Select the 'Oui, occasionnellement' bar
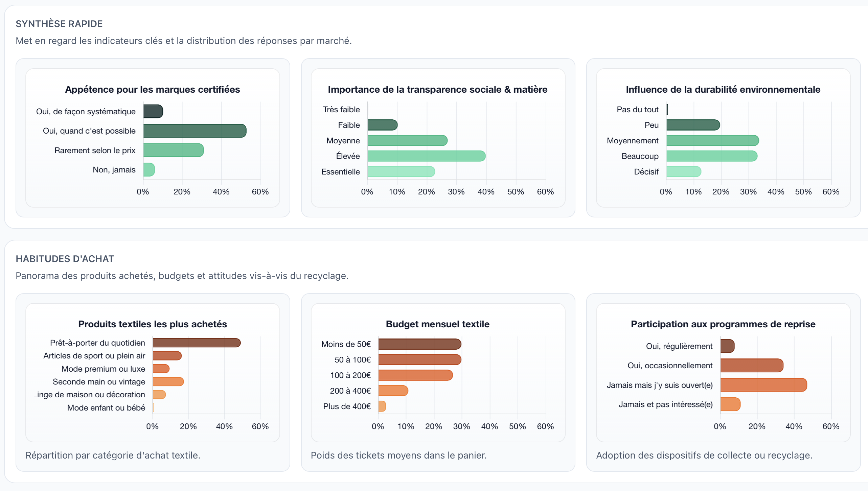The width and height of the screenshot is (868, 491). coord(752,366)
